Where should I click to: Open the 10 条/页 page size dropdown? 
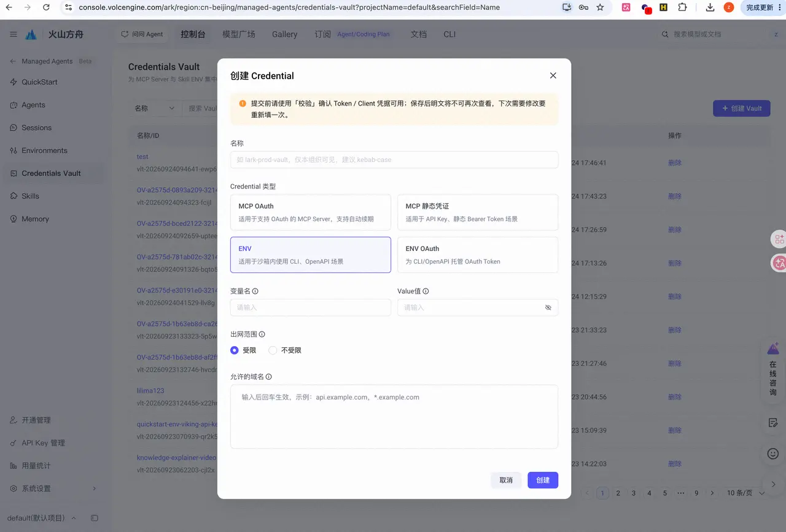tap(745, 493)
